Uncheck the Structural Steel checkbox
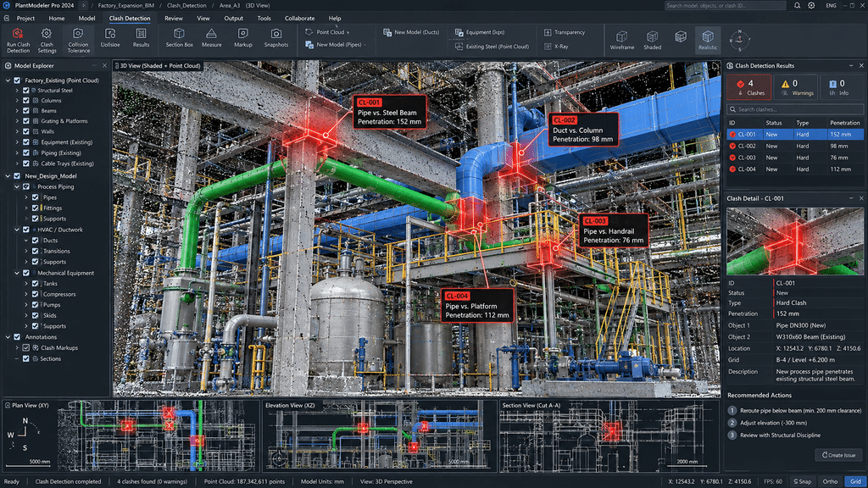The image size is (868, 488). 26,90
